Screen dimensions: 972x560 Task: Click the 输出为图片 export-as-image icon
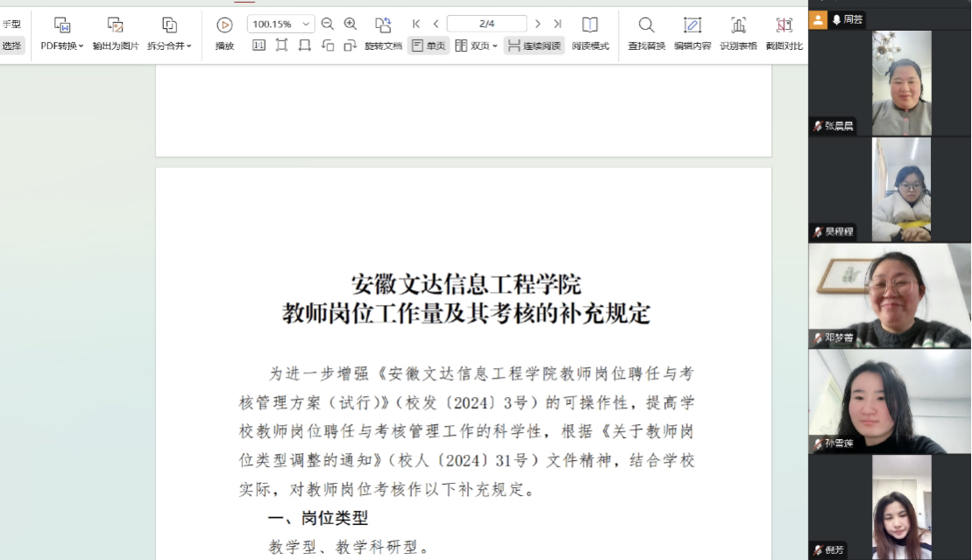tap(116, 25)
